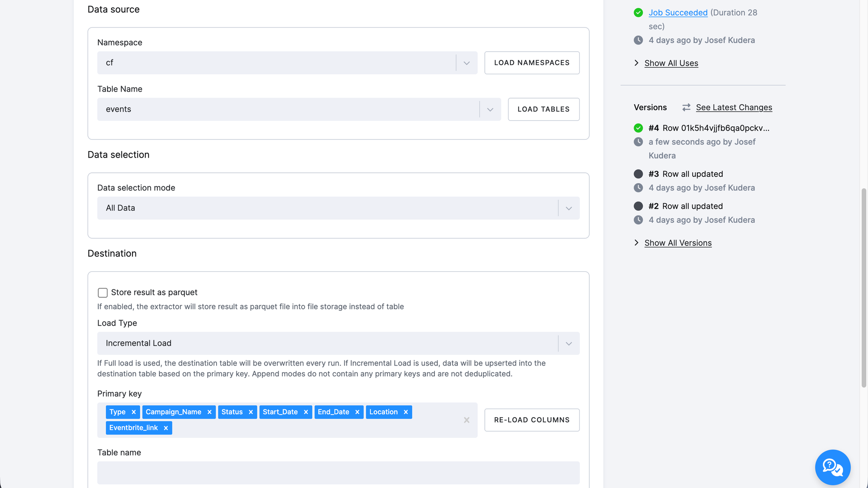
Task: Click the compare arrows icon beside Versions
Action: (x=686, y=107)
